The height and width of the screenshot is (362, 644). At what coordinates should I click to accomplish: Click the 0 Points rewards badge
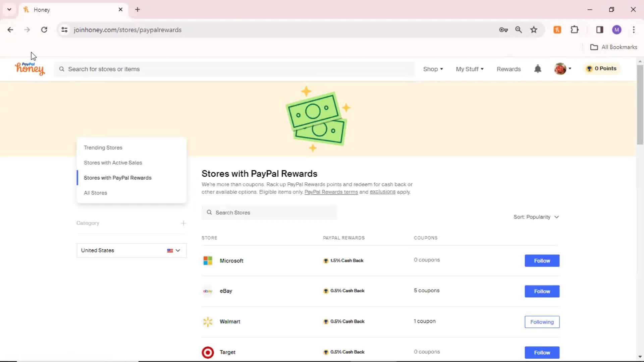point(602,68)
